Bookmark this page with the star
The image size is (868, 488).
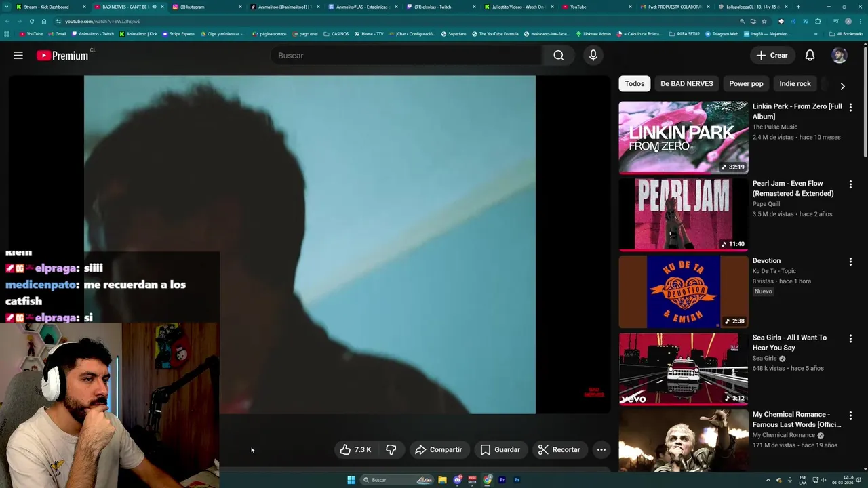764,22
